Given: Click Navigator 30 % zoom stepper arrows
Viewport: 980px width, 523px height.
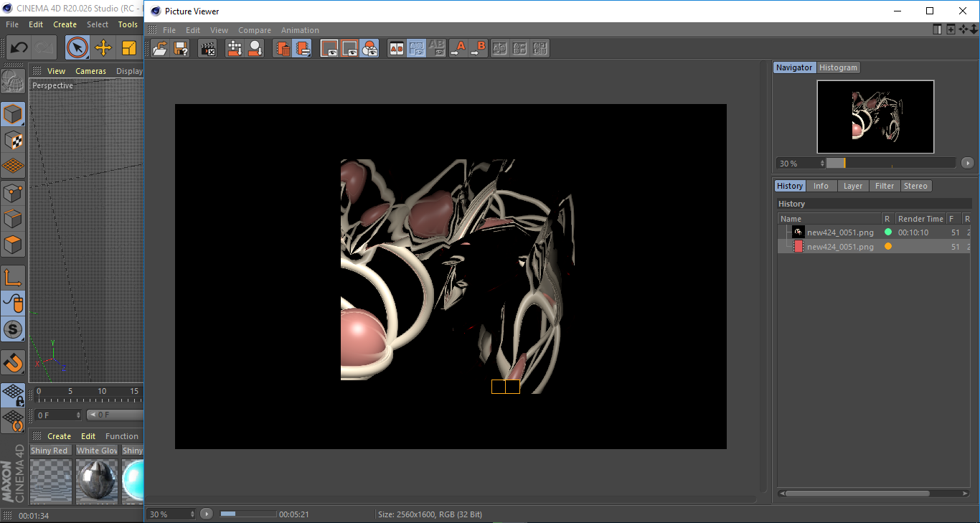Looking at the screenshot, I should pos(822,164).
